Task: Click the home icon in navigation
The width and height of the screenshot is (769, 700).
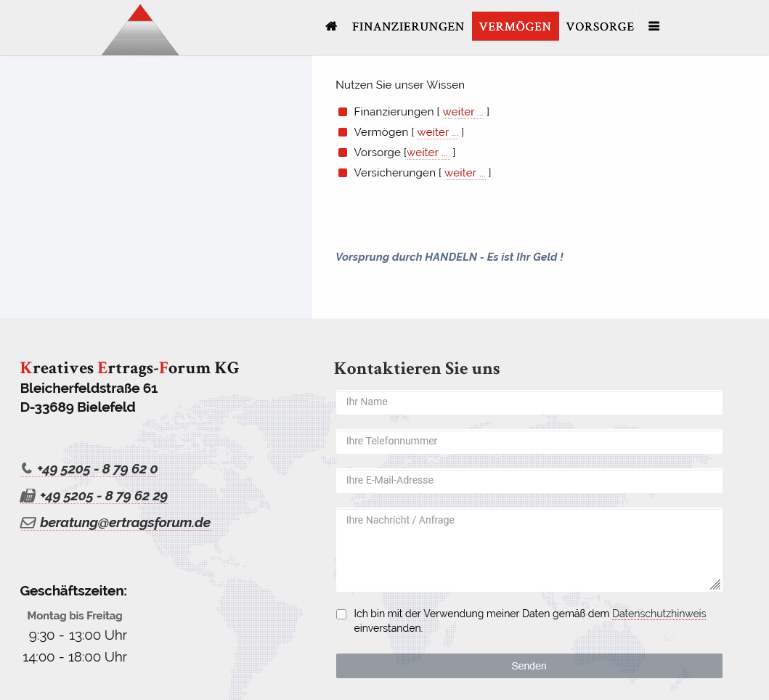Action: click(x=331, y=26)
